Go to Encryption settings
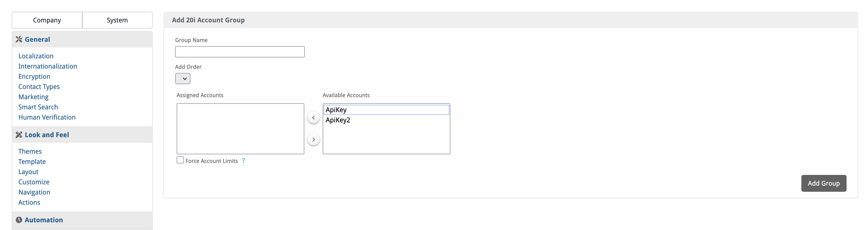The width and height of the screenshot is (868, 230). 34,76
